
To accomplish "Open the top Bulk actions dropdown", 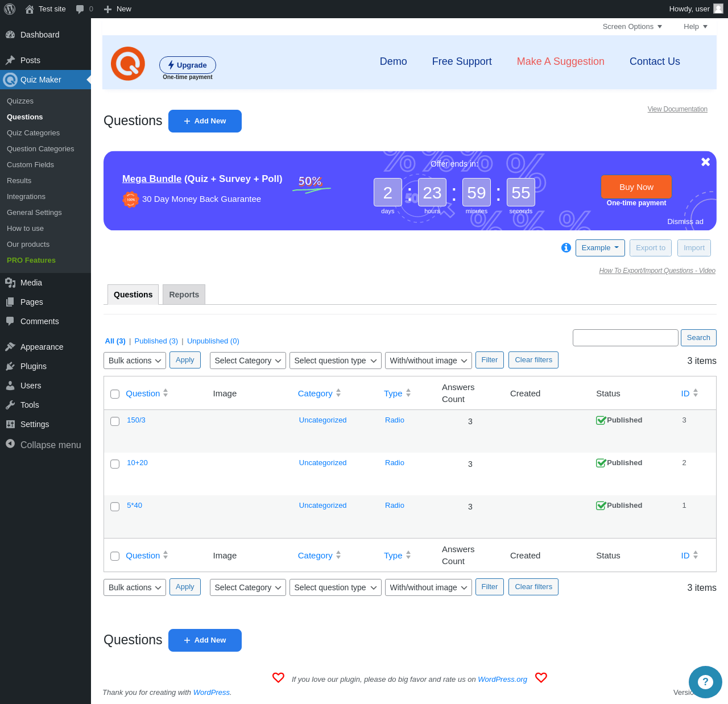I will tap(135, 361).
